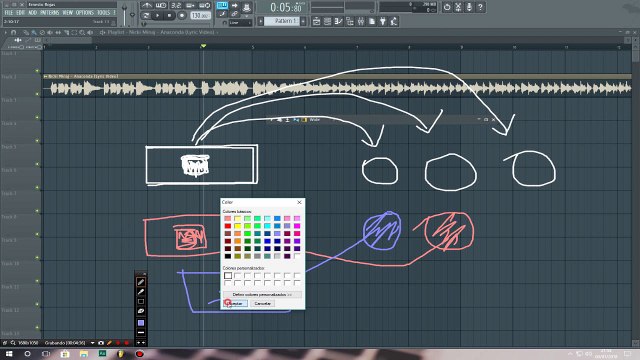Open the TOOLS menu

[x=104, y=13]
